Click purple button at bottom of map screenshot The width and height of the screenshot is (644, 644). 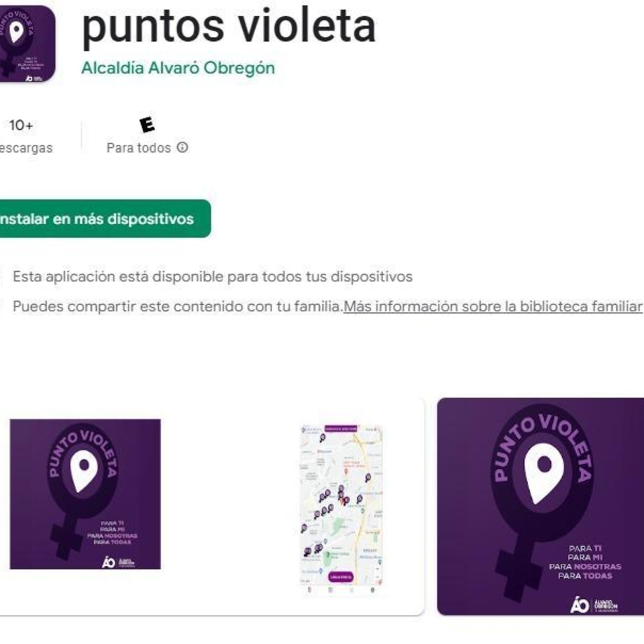(x=341, y=577)
